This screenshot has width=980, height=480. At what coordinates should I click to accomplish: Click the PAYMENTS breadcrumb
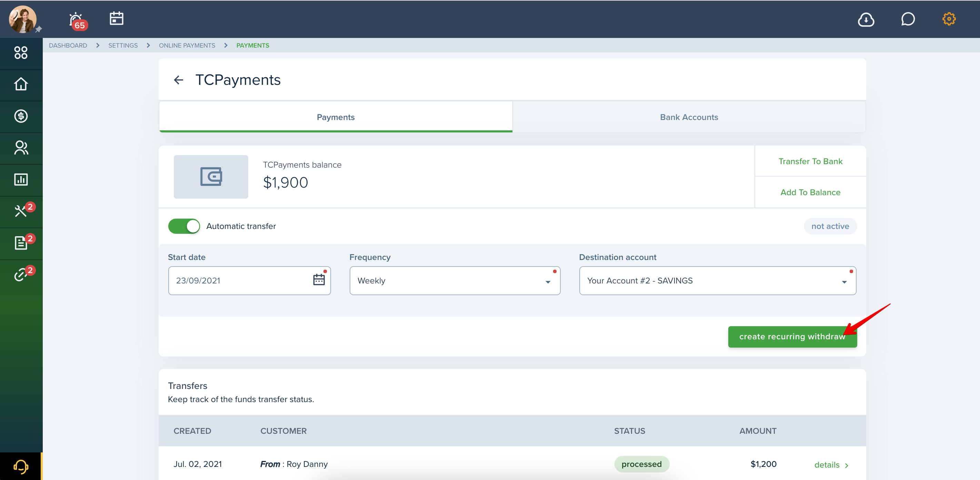tap(253, 45)
